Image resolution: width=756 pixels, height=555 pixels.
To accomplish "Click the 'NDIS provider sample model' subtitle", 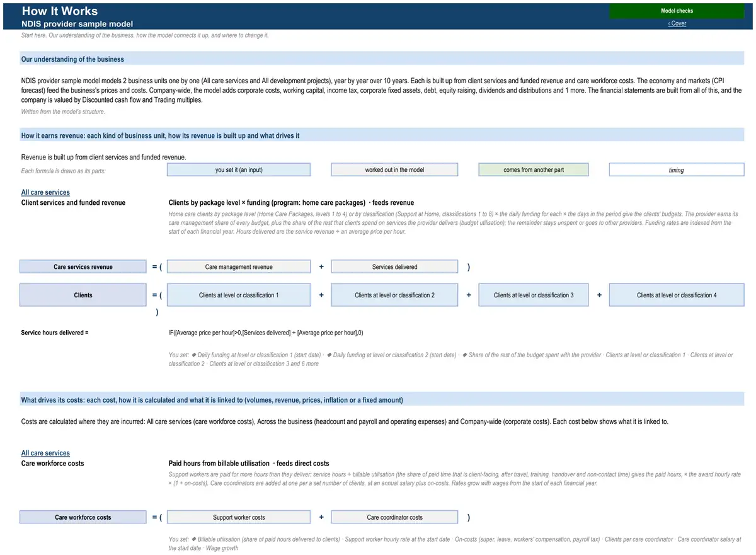I will click(x=77, y=24).
